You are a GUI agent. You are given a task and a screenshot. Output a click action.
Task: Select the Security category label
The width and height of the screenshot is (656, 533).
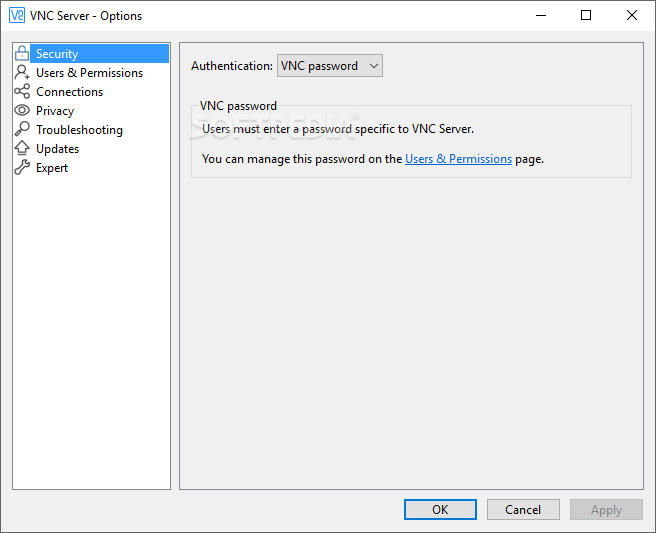57,54
